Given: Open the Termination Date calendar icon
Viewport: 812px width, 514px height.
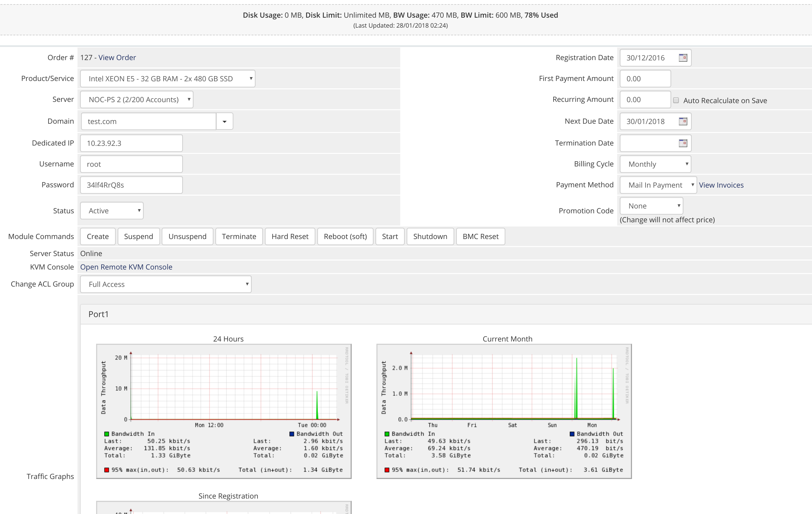Looking at the screenshot, I should (683, 143).
